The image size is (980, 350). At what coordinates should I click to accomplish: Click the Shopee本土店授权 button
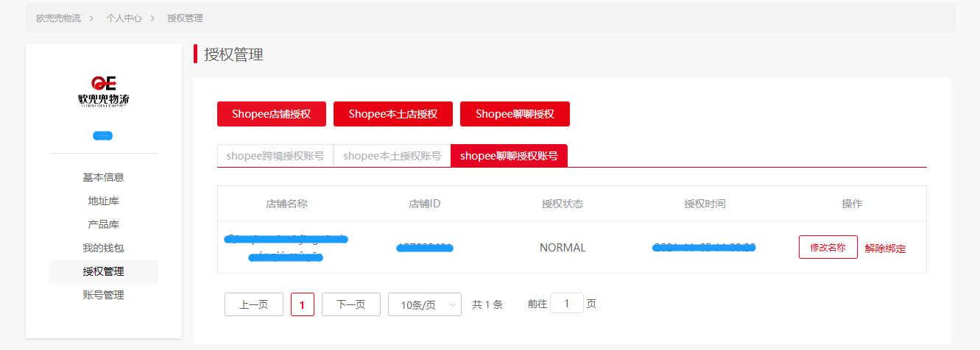coord(393,114)
